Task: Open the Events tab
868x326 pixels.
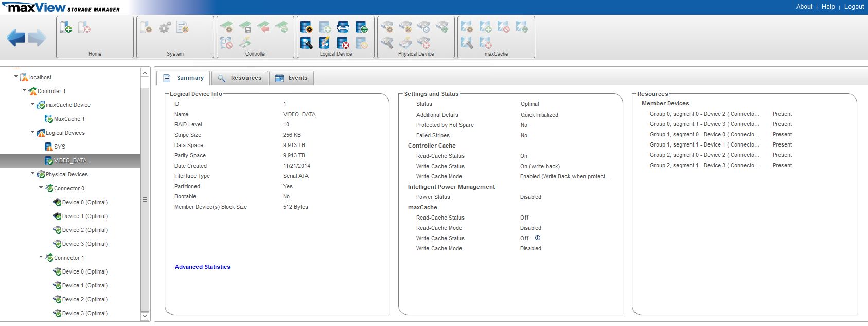Action: pos(291,78)
